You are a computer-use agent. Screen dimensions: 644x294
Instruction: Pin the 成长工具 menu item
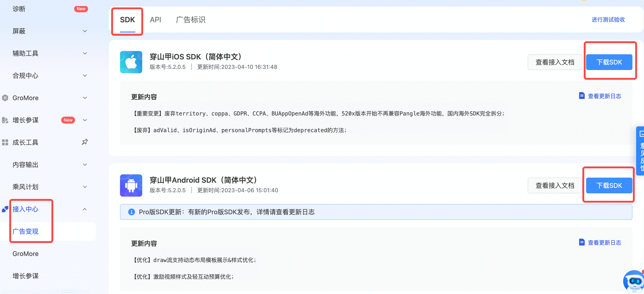coord(85,142)
